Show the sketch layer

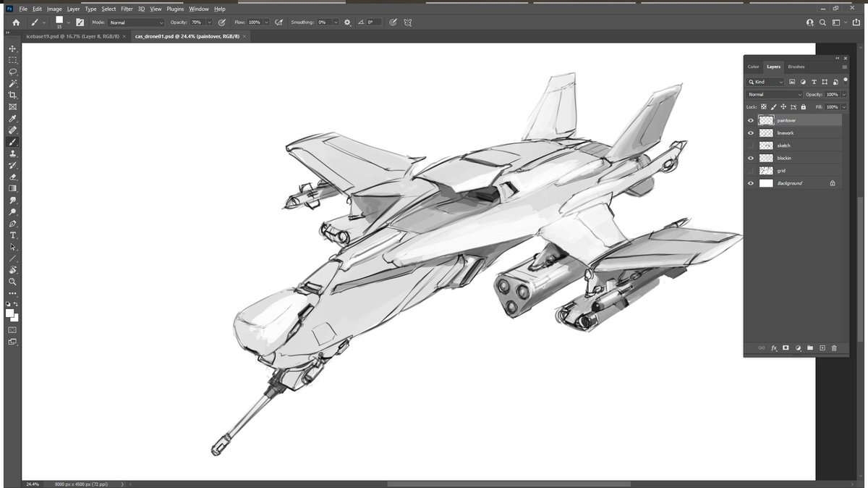coord(751,146)
